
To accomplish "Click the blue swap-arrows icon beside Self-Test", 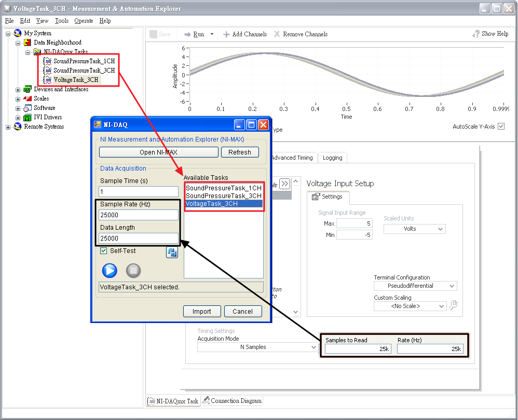I will (x=172, y=253).
